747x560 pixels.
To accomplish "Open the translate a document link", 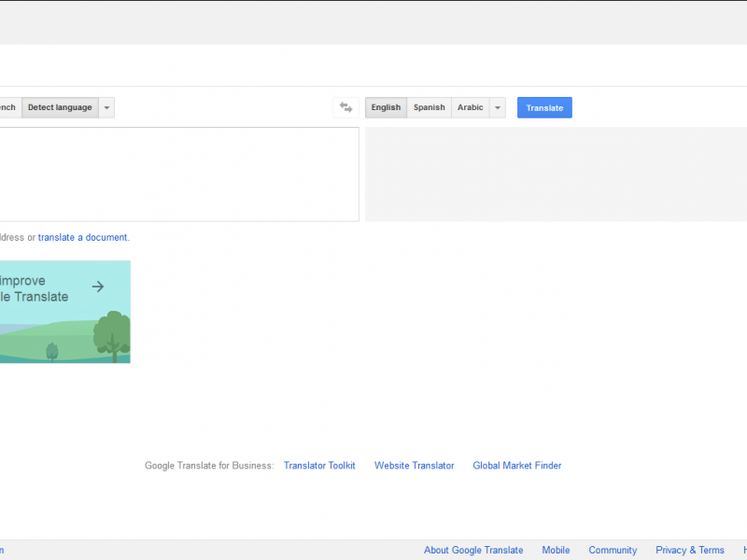I will (83, 237).
